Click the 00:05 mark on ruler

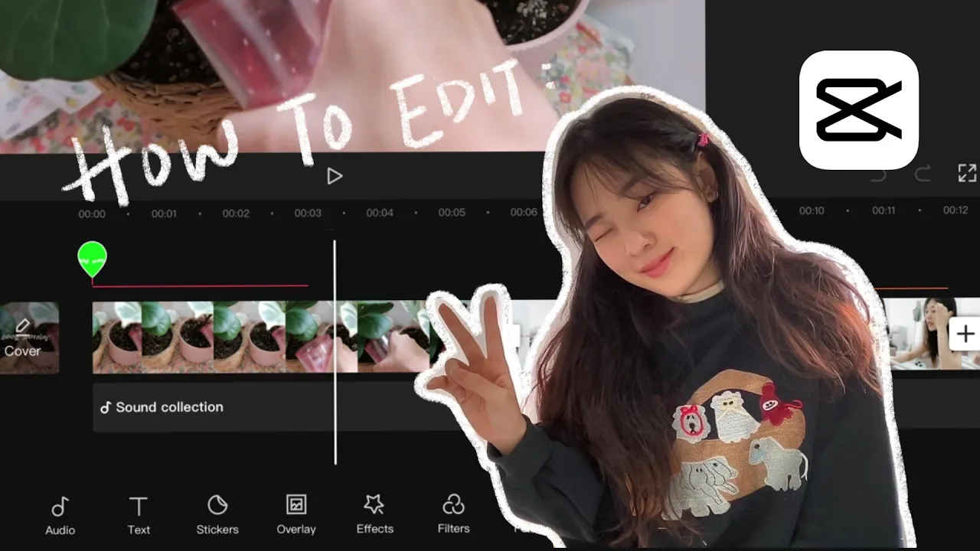click(x=452, y=212)
